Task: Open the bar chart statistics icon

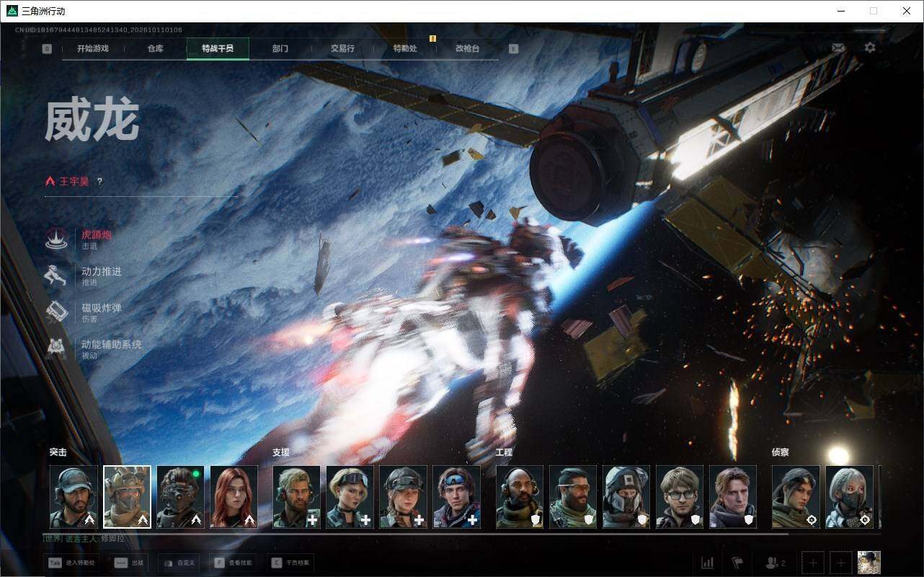Action: coord(707,563)
